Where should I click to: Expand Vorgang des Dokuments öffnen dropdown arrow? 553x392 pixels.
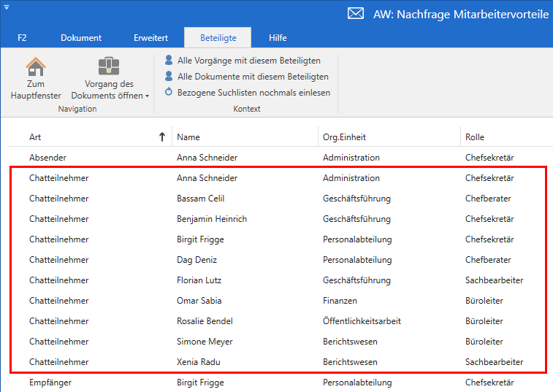(147, 96)
